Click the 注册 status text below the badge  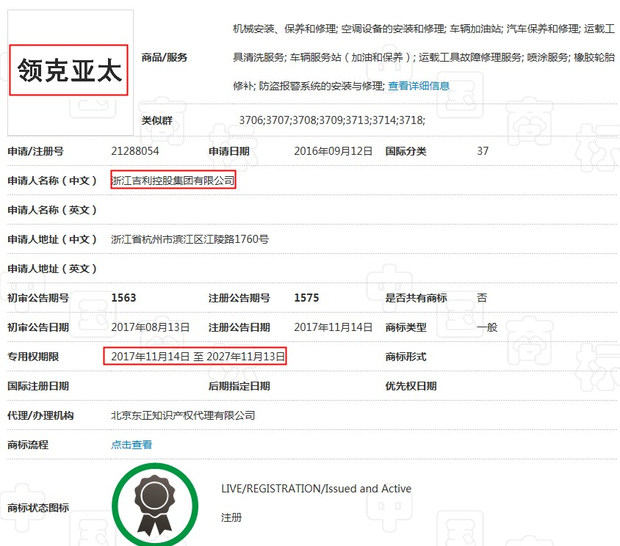pos(231,518)
